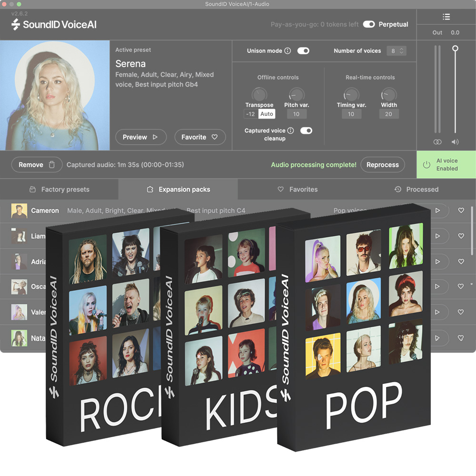Click Pay-as-you-go: 0 tokens left text

pyautogui.click(x=315, y=24)
